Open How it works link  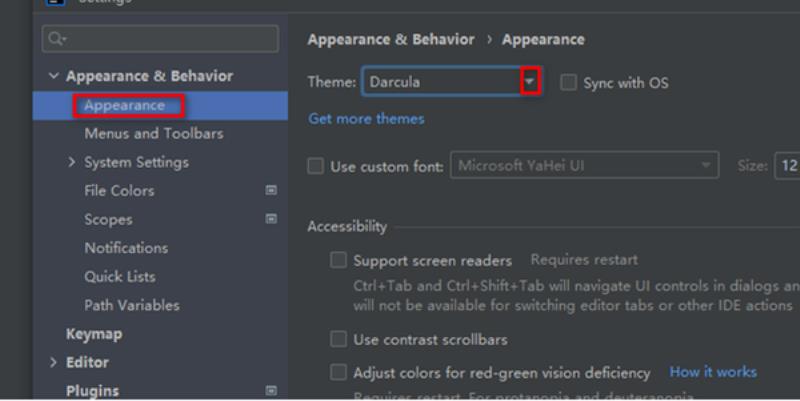click(713, 372)
